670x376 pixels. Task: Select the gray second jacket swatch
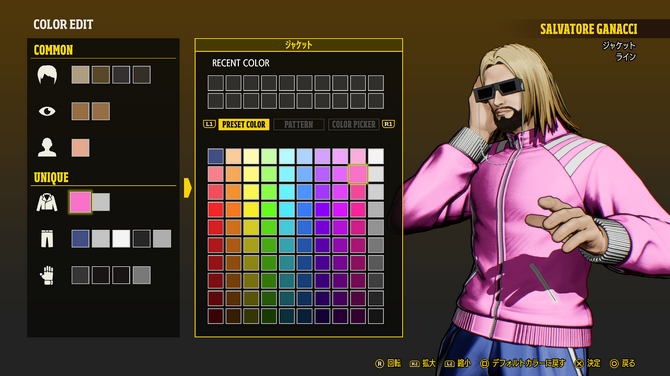click(101, 202)
